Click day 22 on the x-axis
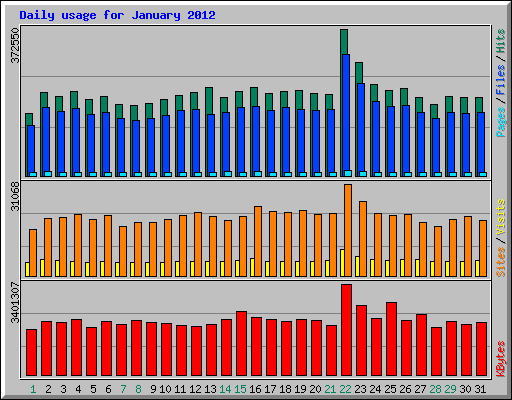The height and width of the screenshot is (400, 512). click(345, 389)
